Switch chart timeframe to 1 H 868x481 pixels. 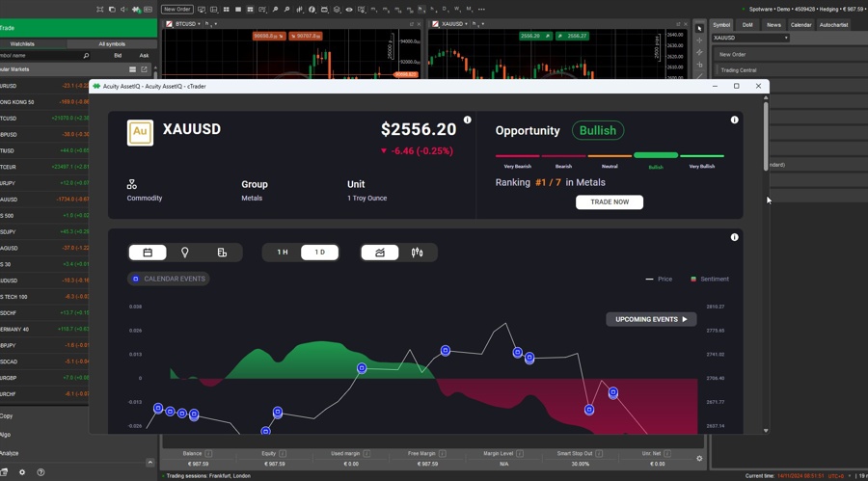pos(283,253)
